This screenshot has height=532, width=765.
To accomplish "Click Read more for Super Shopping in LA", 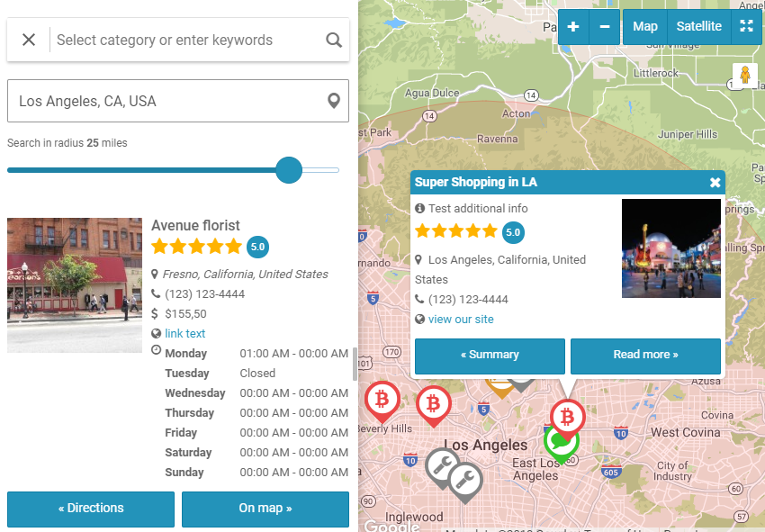I will [x=645, y=356].
